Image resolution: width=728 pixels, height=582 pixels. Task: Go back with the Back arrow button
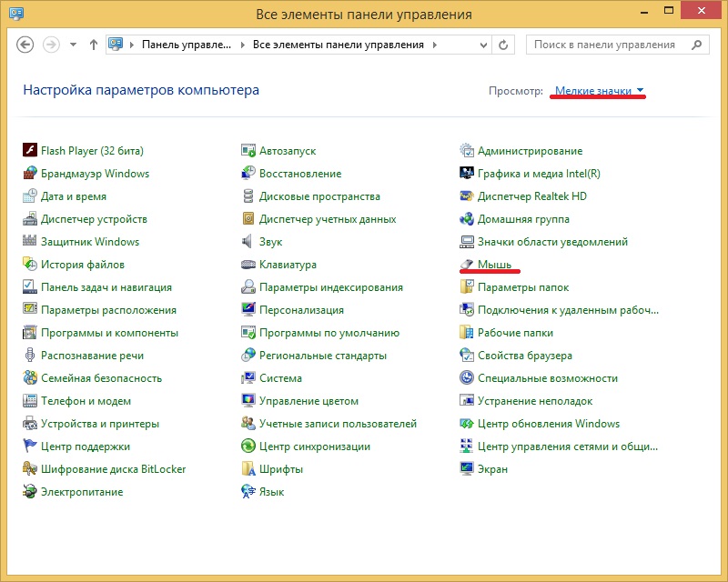click(25, 45)
